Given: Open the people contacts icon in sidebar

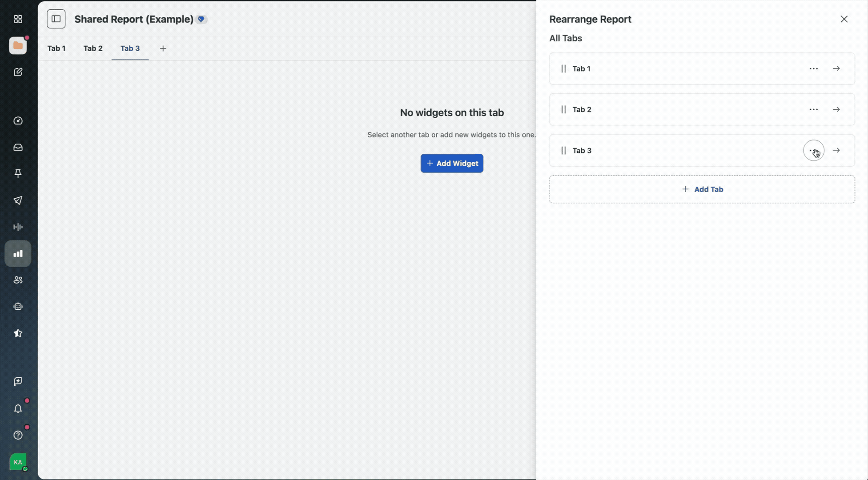Looking at the screenshot, I should coord(18,280).
